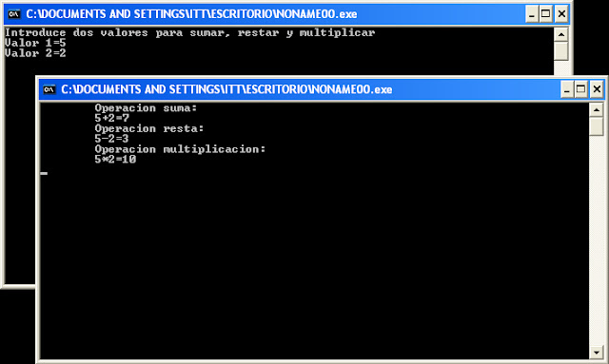The height and width of the screenshot is (364, 609).
Task: Minimize the back NONAME00.exe window
Action: pos(531,14)
